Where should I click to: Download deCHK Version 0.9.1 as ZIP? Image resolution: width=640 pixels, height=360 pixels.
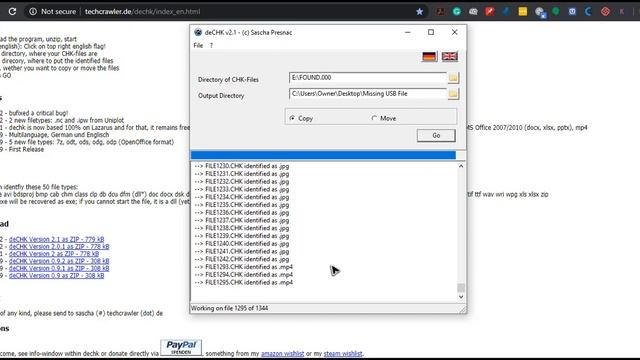coord(59,269)
